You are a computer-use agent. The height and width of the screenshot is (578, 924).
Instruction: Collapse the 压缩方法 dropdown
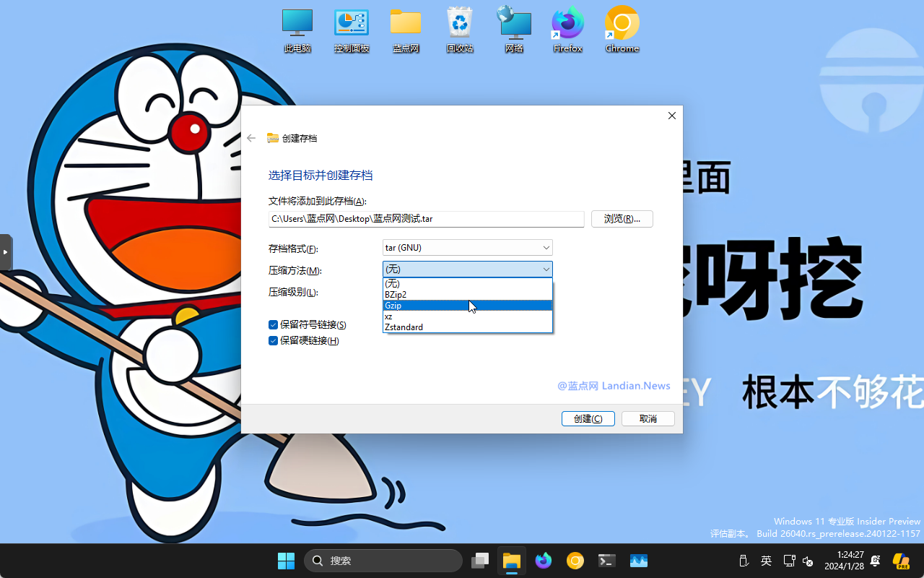click(468, 269)
